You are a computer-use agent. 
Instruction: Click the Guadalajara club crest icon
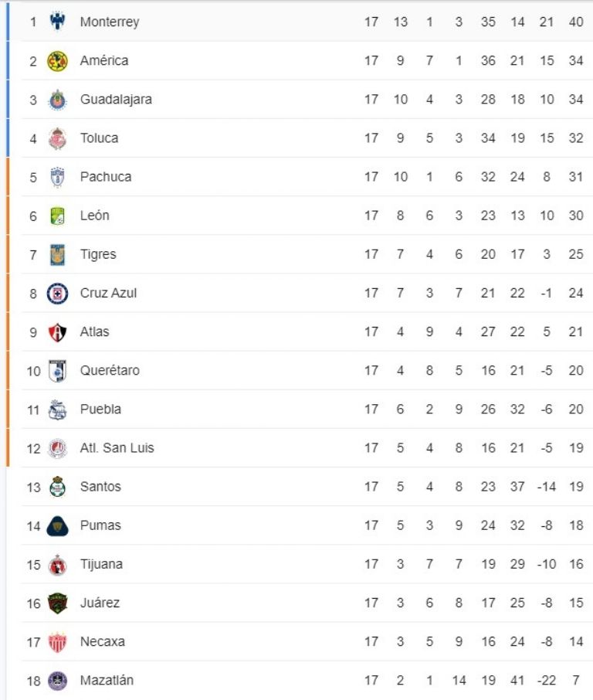[57, 100]
